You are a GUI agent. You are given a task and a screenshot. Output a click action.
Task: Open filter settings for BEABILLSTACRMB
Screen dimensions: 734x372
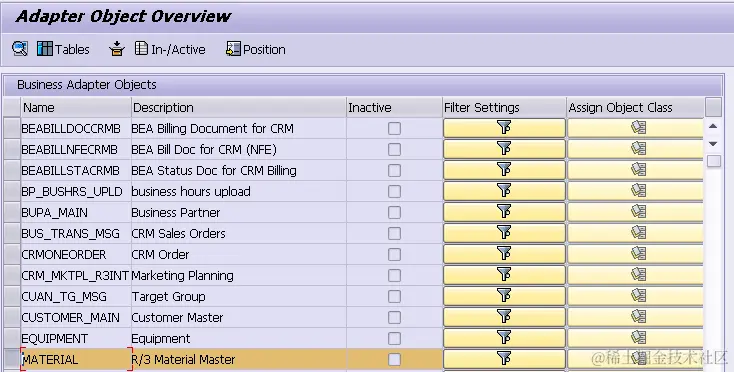pos(504,170)
